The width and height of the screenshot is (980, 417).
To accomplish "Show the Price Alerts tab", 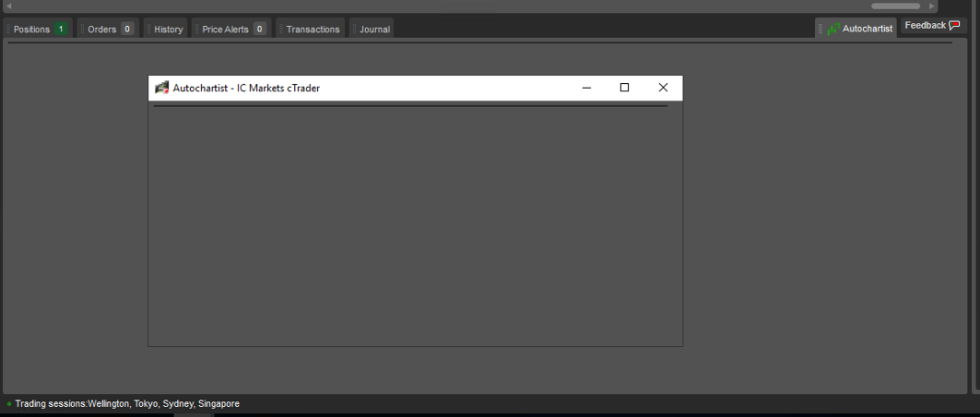I will (x=232, y=29).
